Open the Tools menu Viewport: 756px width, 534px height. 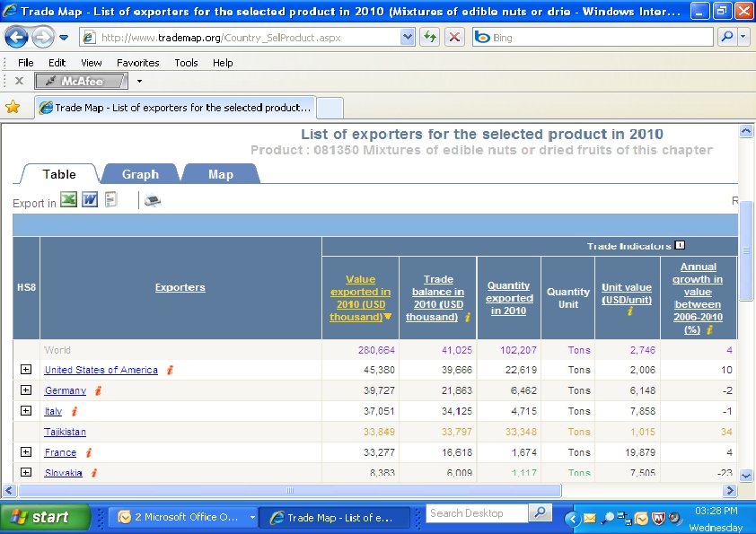tap(186, 63)
